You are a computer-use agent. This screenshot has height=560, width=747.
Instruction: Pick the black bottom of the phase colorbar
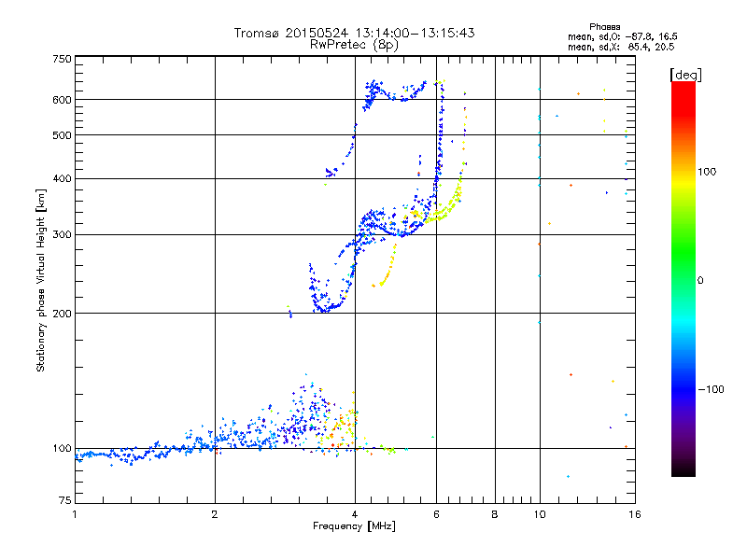(684, 470)
